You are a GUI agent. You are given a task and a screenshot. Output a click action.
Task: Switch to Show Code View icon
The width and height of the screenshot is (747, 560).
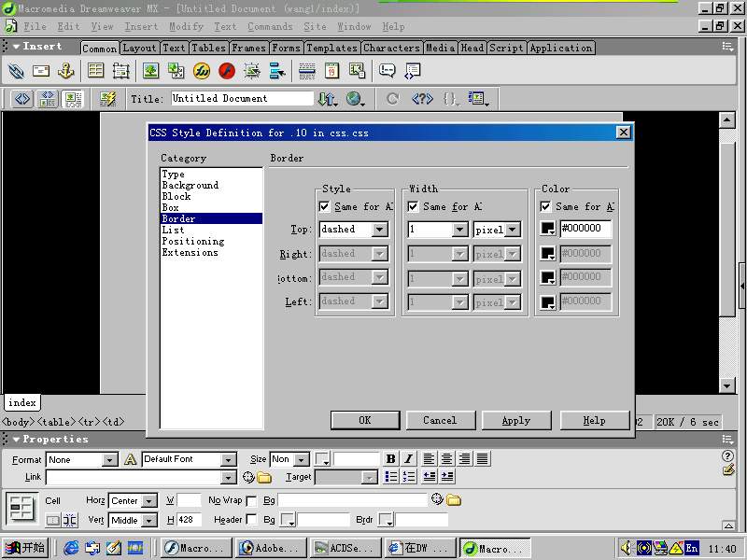tap(21, 98)
